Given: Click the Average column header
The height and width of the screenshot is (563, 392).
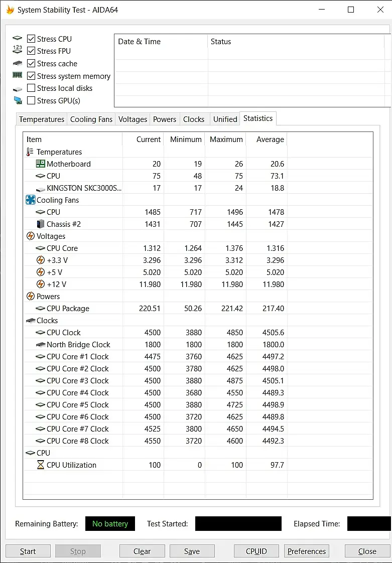Looking at the screenshot, I should point(266,139).
